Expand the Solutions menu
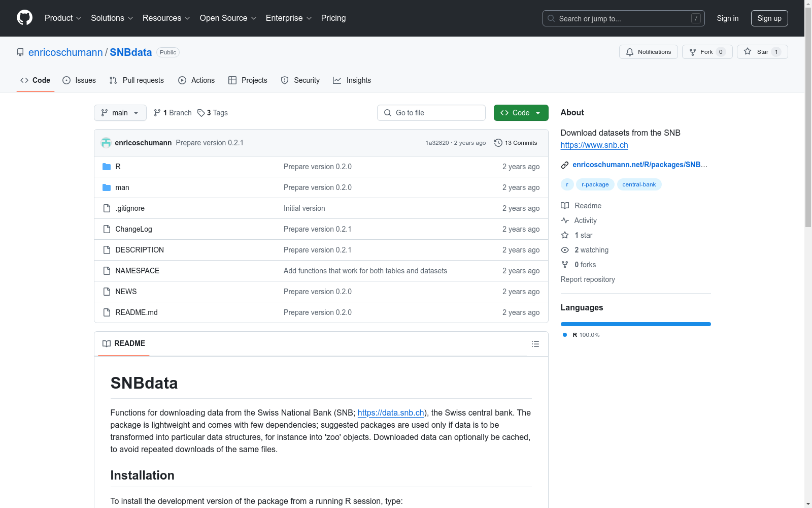Screen dimensions: 812x508 click(112, 18)
